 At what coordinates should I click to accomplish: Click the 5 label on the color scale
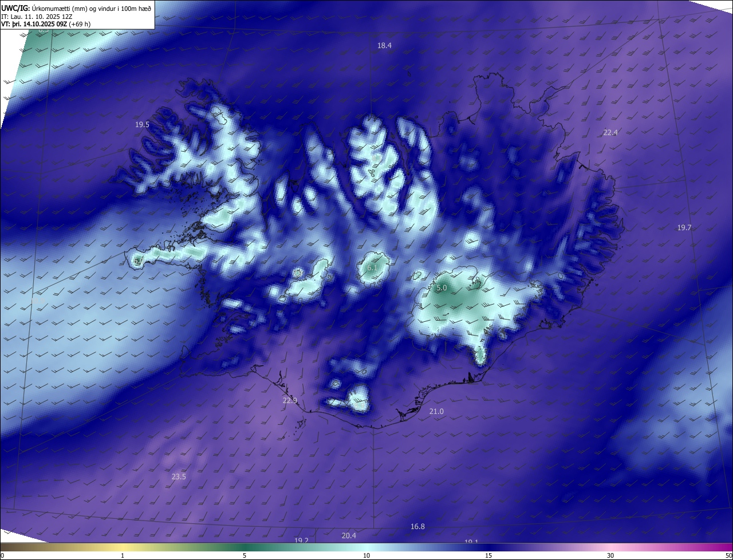(245, 556)
